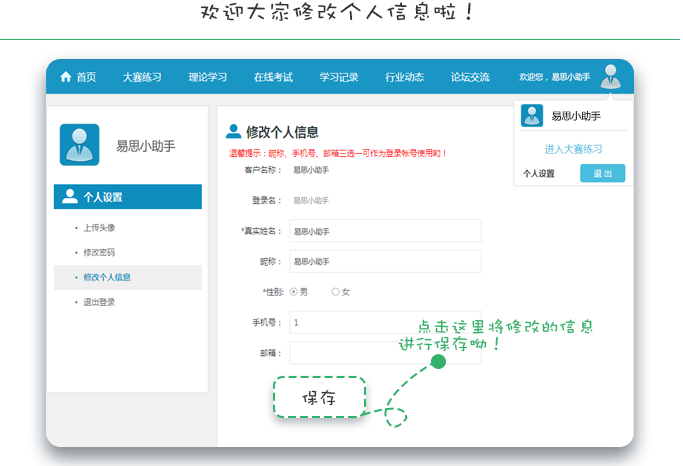Click 退出登录 in sidebar
Screen dimensions: 683x466
[x=99, y=302]
